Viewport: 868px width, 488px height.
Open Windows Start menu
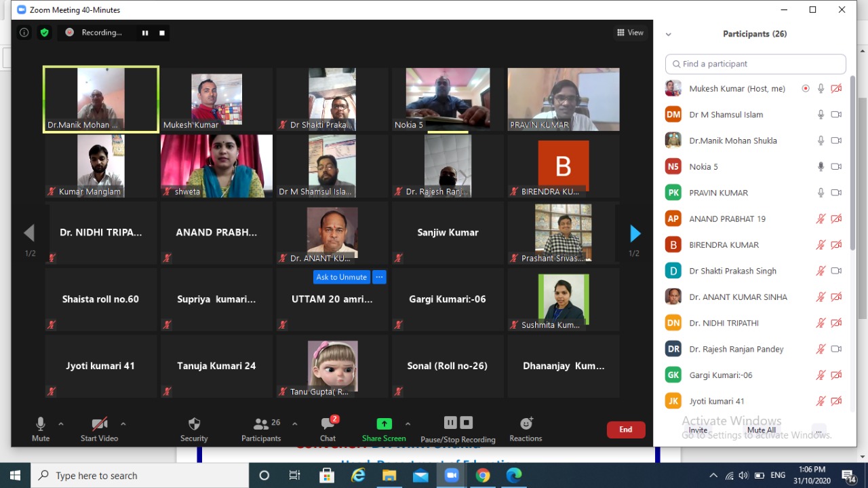point(15,475)
